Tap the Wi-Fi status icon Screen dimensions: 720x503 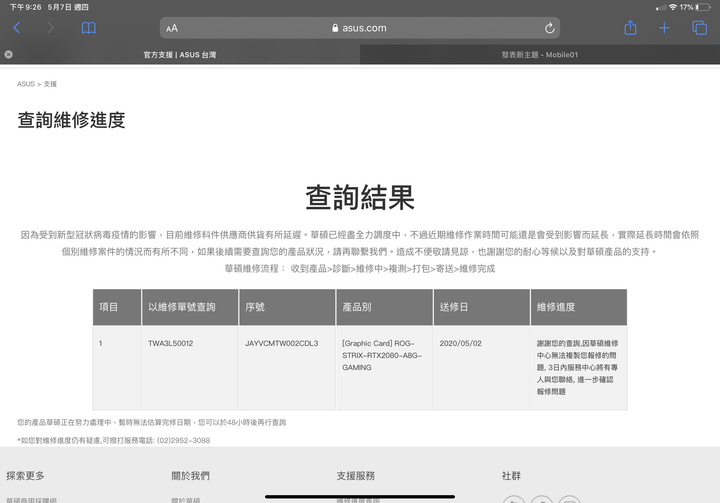tap(673, 7)
